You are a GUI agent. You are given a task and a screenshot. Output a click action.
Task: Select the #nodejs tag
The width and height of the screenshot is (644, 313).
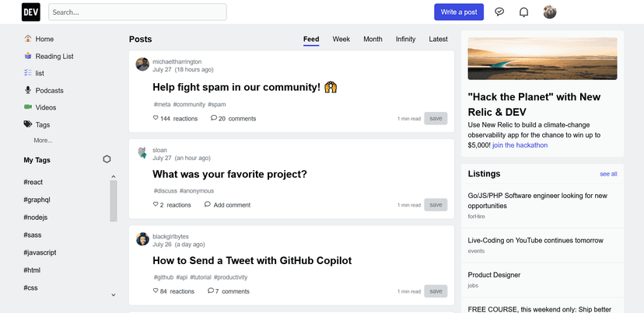[x=35, y=217]
